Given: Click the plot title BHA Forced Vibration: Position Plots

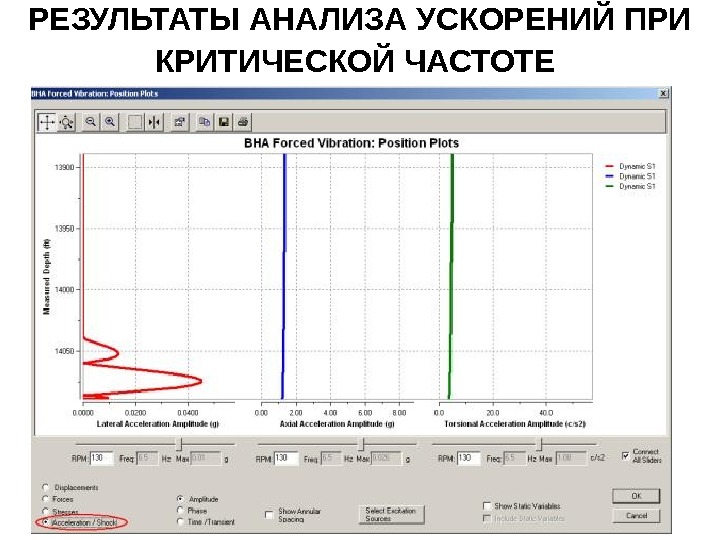Looking at the screenshot, I should pos(351,143).
